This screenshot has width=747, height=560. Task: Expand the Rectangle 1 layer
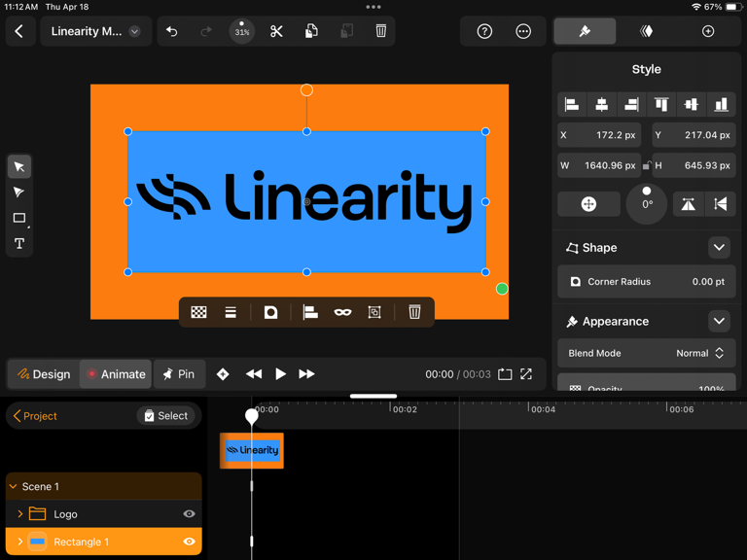click(20, 542)
